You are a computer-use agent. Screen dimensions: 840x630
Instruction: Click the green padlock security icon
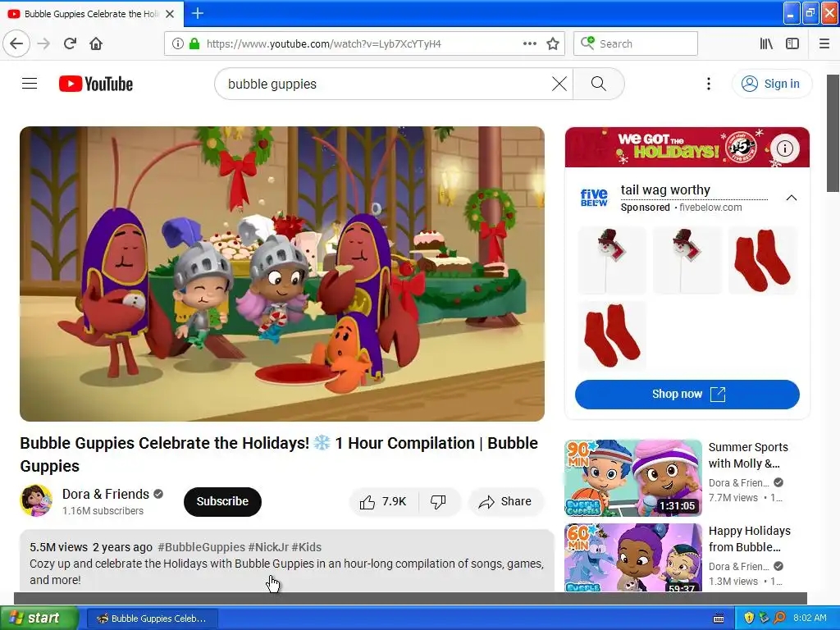(194, 43)
